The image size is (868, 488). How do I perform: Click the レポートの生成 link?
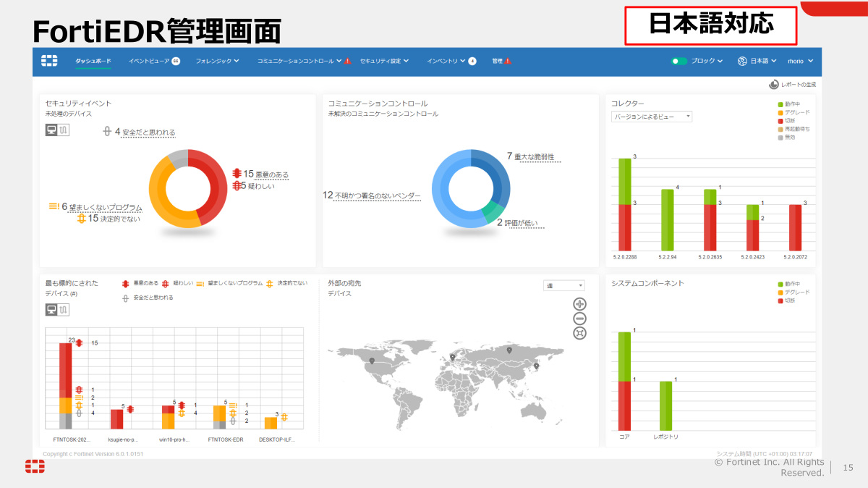[x=799, y=85]
